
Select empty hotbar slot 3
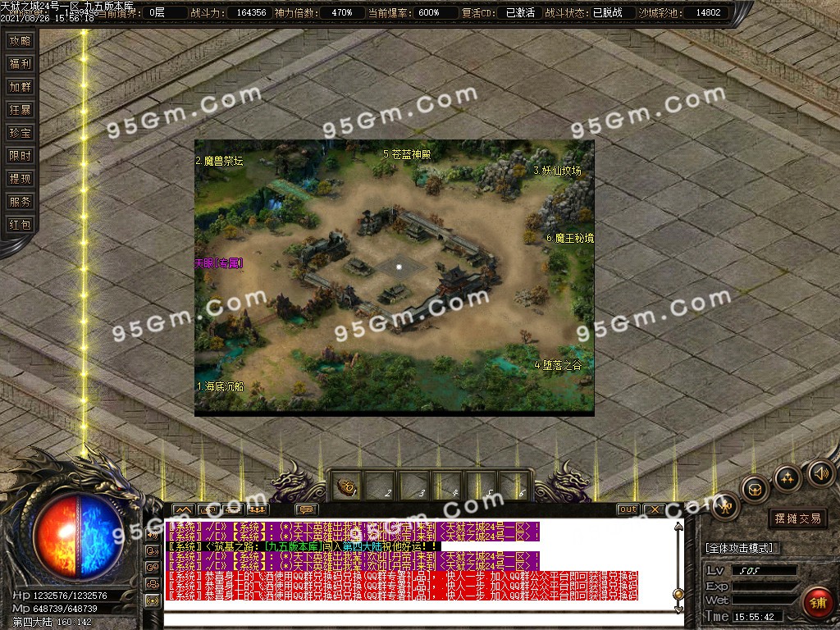(x=413, y=487)
